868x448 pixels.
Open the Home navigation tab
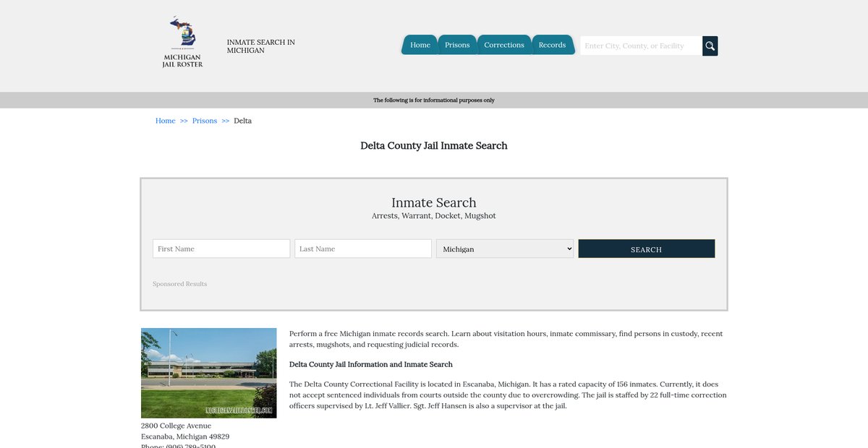point(420,45)
